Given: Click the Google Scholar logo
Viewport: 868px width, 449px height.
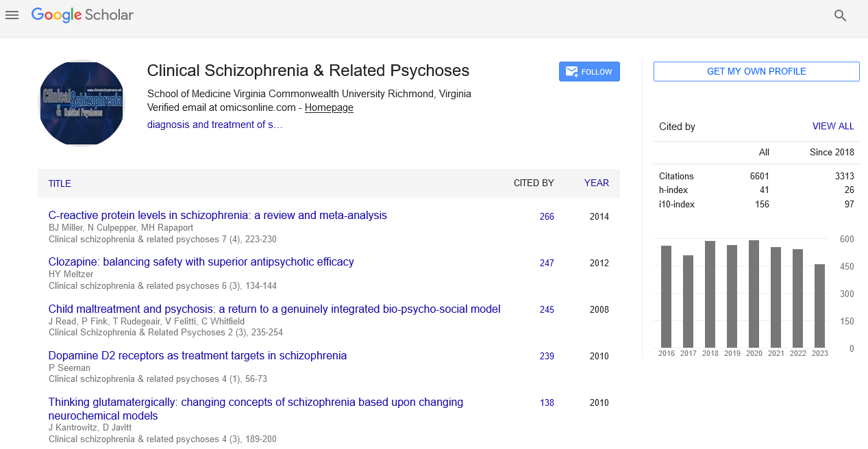Looking at the screenshot, I should pos(82,14).
